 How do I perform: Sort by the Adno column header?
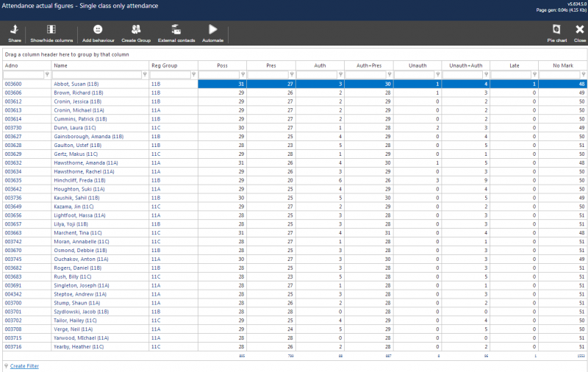[x=27, y=65]
